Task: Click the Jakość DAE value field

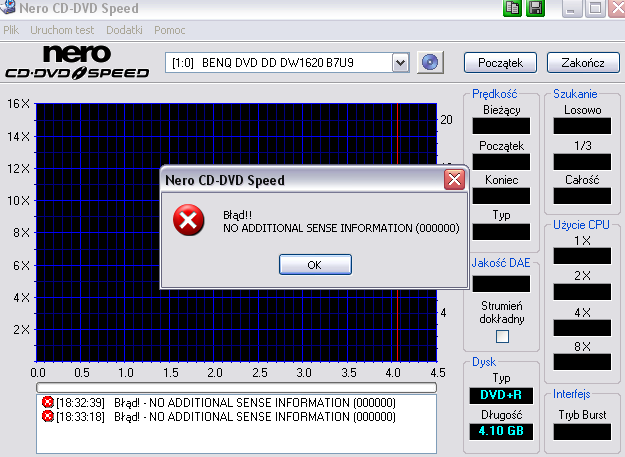Action: [501, 284]
